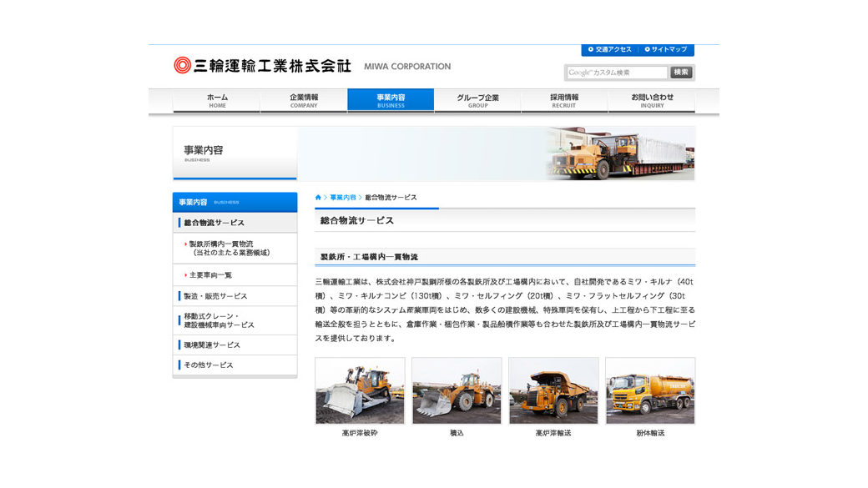
Task: Click the 高炉滓破砕 bulldozer thumbnail
Action: pyautogui.click(x=360, y=391)
